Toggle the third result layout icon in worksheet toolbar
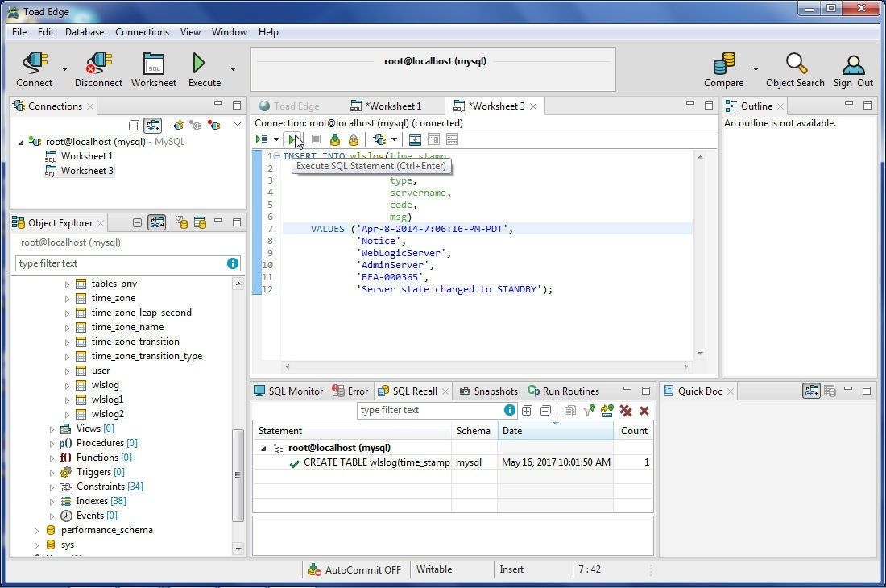886x588 pixels. click(x=452, y=139)
